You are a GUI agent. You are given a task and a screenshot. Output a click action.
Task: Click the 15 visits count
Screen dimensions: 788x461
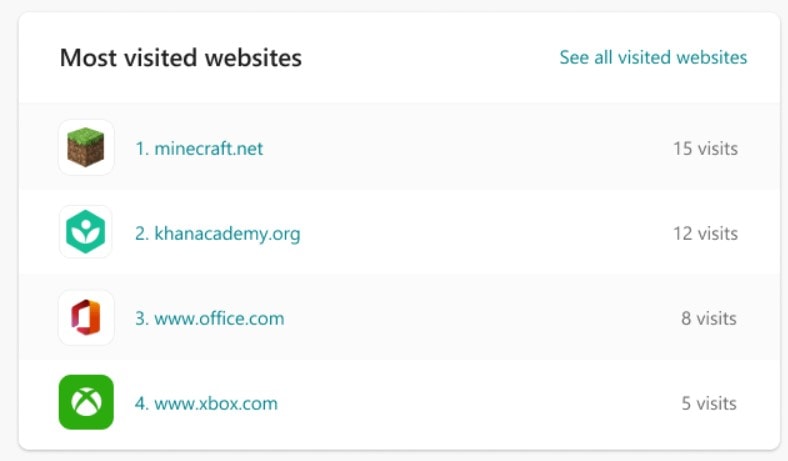pyautogui.click(x=706, y=148)
